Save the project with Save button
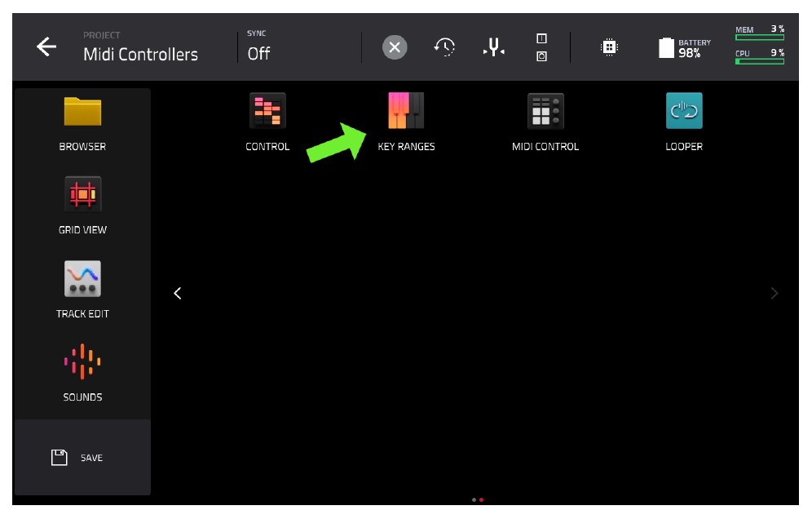812x519 pixels. pos(83,457)
